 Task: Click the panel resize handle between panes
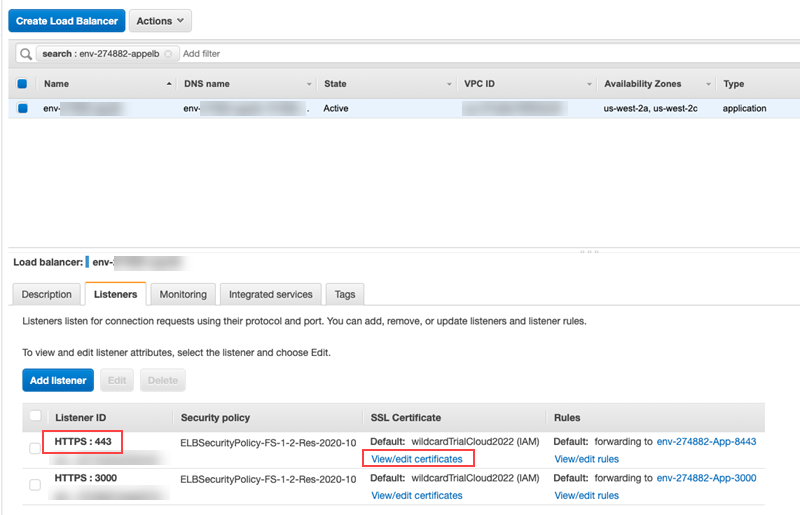pyautogui.click(x=589, y=250)
